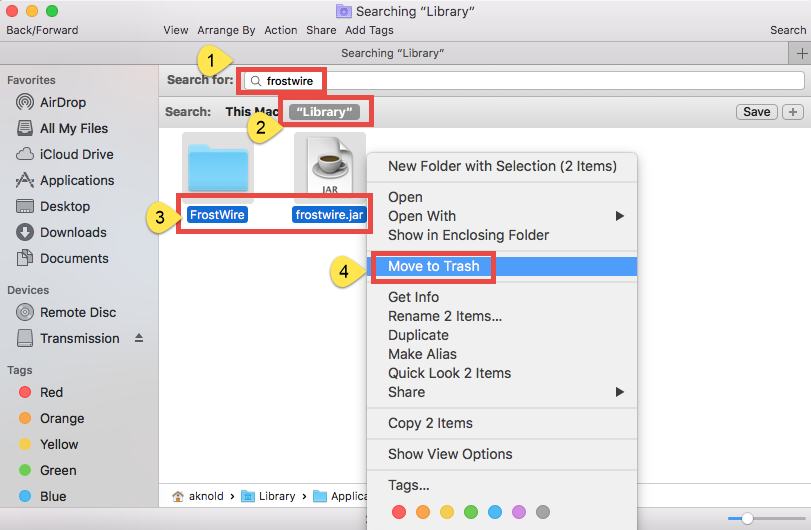The width and height of the screenshot is (811, 530).
Task: Apply the orange tag in context menu
Action: pyautogui.click(x=423, y=512)
